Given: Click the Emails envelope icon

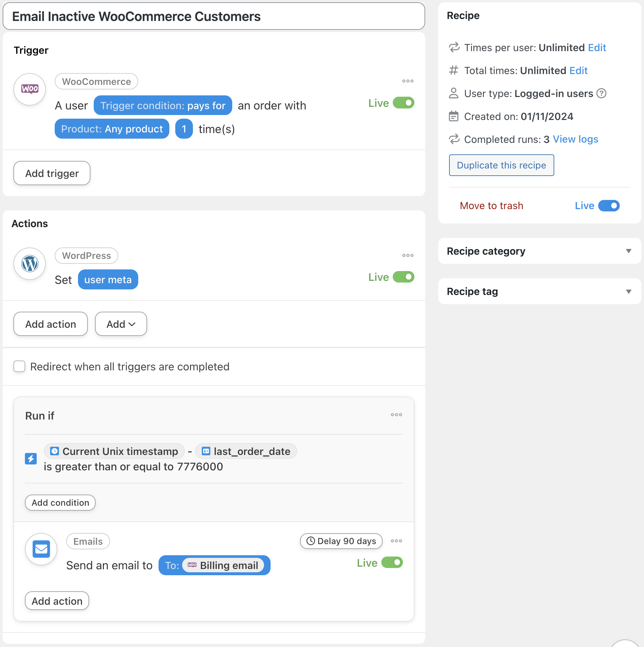Looking at the screenshot, I should tap(41, 549).
